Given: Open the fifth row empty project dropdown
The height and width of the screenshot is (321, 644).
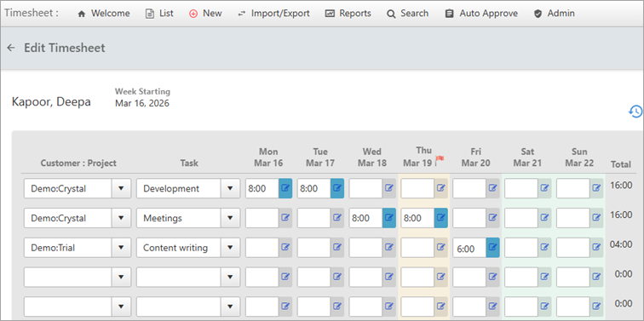Looking at the screenshot, I should (x=121, y=307).
